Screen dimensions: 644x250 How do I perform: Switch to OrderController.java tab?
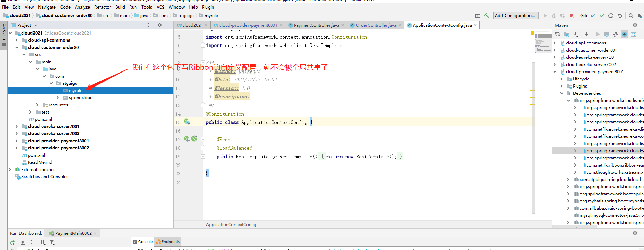376,25
